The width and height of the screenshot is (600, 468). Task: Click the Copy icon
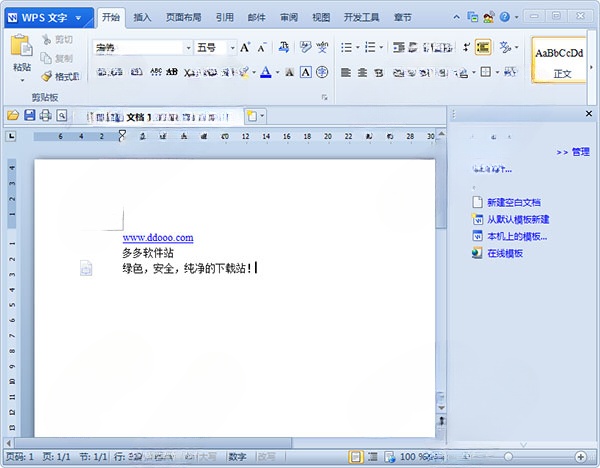click(46, 58)
